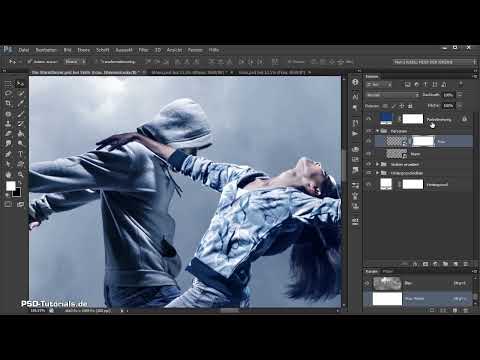The height and width of the screenshot is (360, 480).
Task: Hide the Hintergrund layer
Action: (x=369, y=184)
